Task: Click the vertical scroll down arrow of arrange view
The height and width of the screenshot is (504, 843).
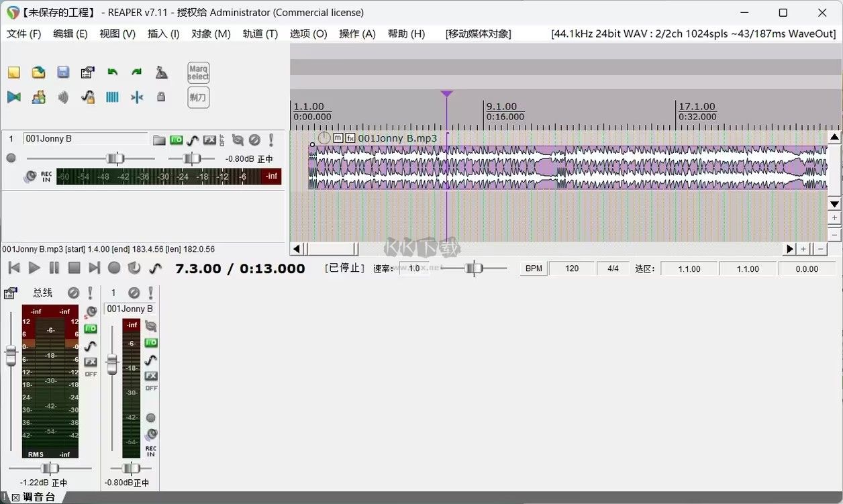Action: (834, 204)
